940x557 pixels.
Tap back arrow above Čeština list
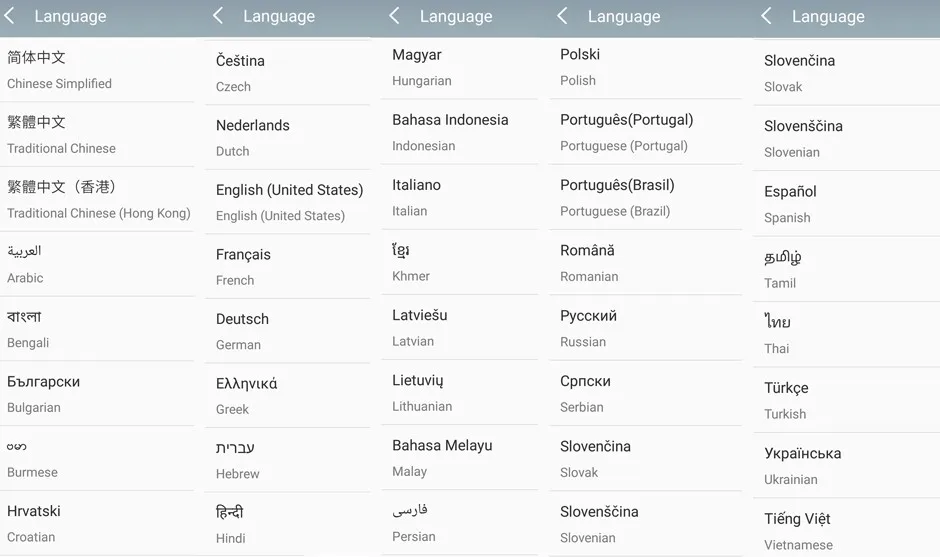(x=219, y=16)
